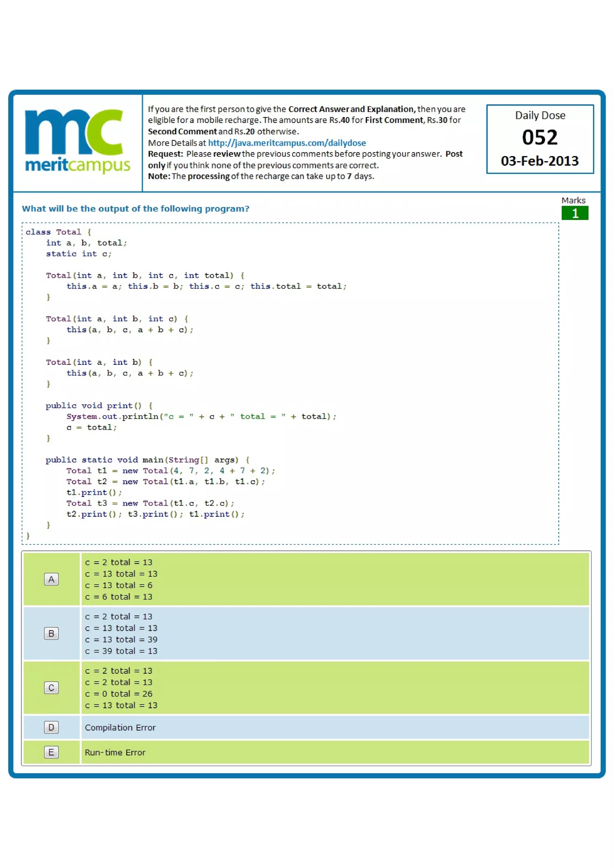
Task: Click the Run-time Error answer text
Action: (x=115, y=752)
